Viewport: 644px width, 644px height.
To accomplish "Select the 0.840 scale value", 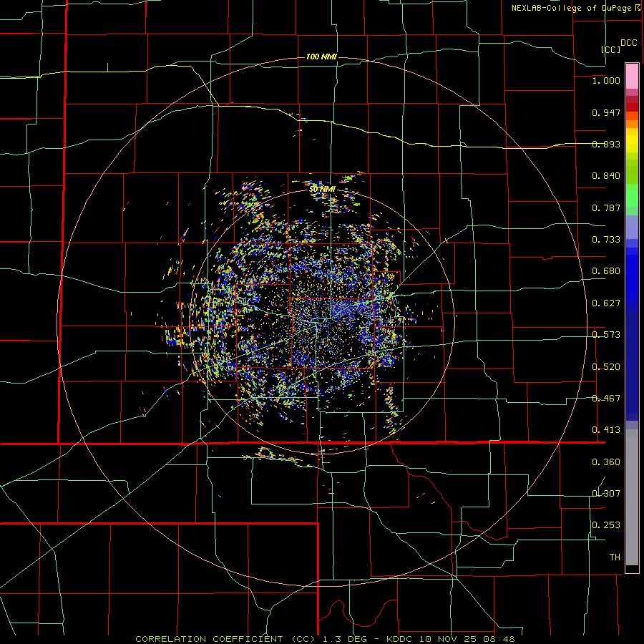I will [x=606, y=176].
